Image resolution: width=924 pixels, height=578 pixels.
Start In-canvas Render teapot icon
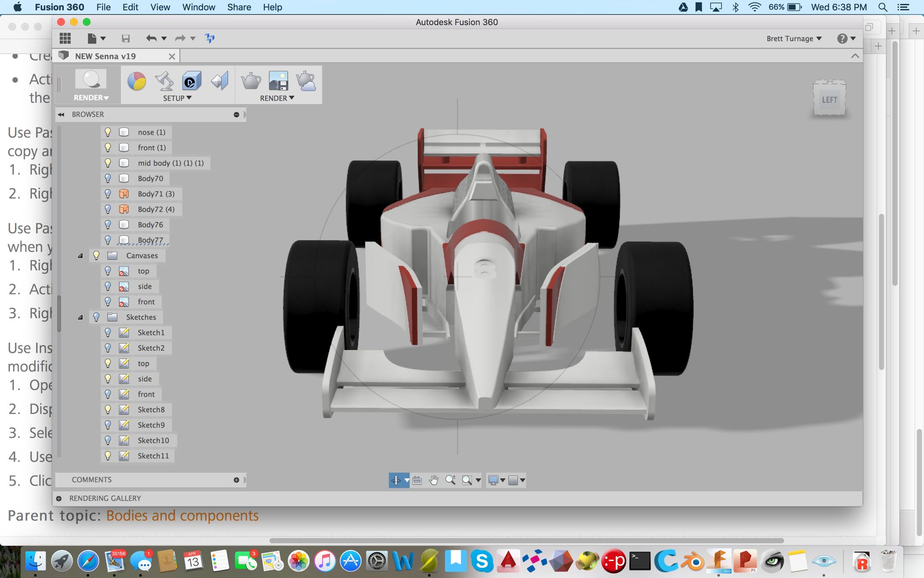[x=251, y=81]
